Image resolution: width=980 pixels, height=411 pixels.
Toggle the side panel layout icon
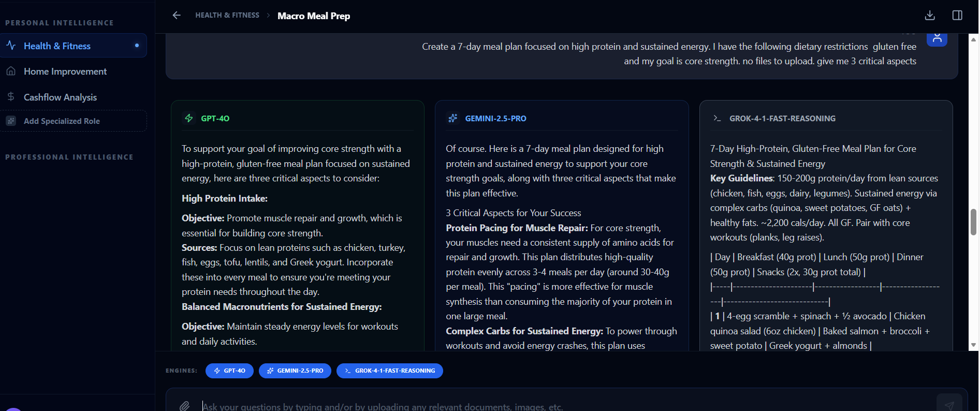click(x=957, y=16)
